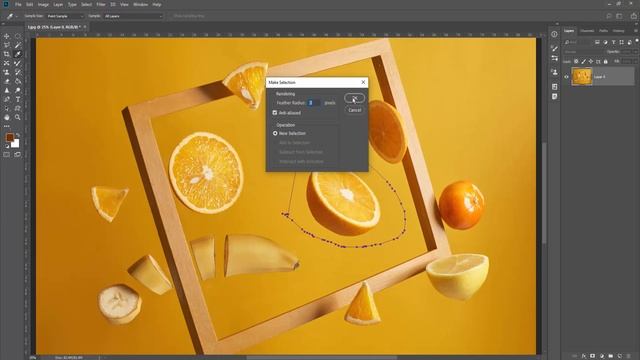Select the Clone Stamp tool

(7, 72)
